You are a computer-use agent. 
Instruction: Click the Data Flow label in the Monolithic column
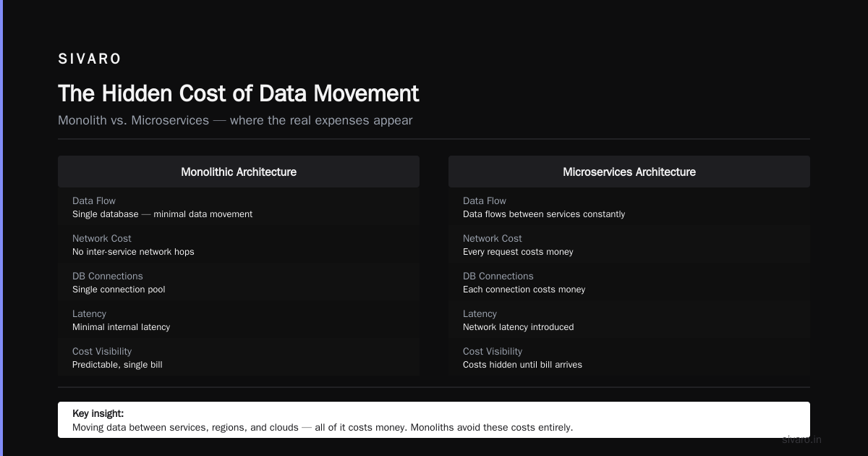point(94,200)
